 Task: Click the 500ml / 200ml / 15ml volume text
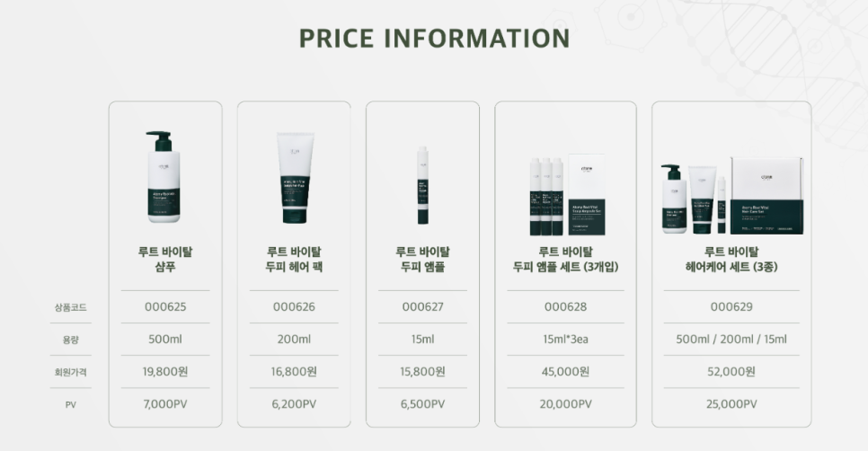pyautogui.click(x=731, y=340)
